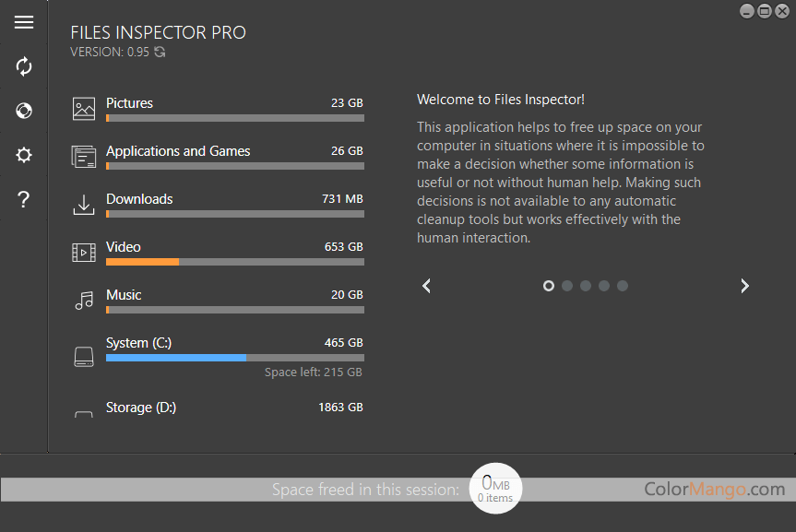Open the help question mark icon
The width and height of the screenshot is (796, 532).
(x=24, y=200)
